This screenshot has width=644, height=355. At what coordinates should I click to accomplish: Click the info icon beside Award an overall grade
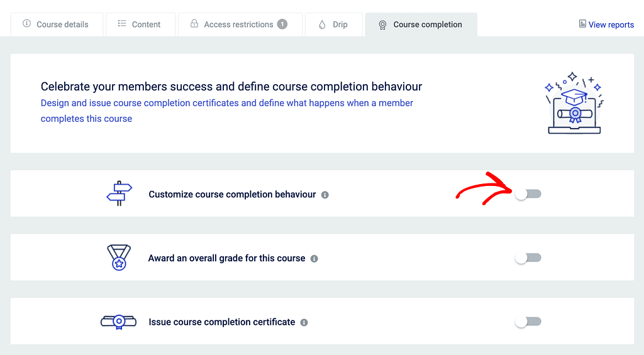pyautogui.click(x=314, y=259)
